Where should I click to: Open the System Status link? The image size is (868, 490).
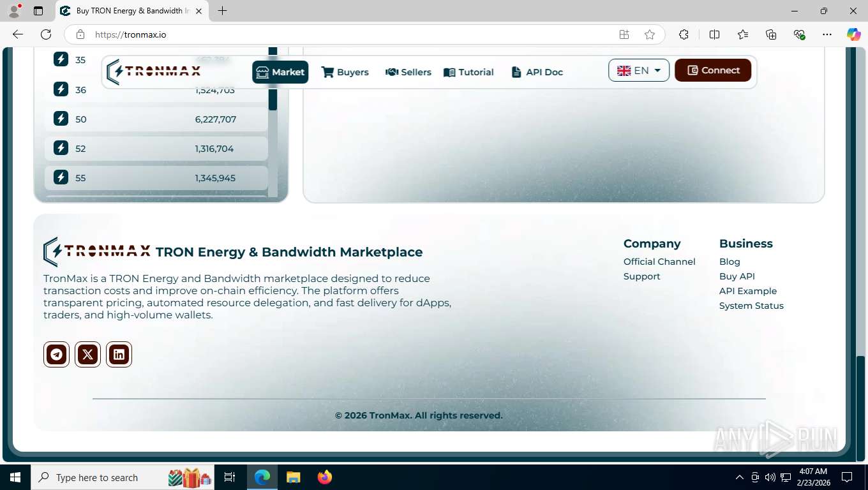pos(751,306)
